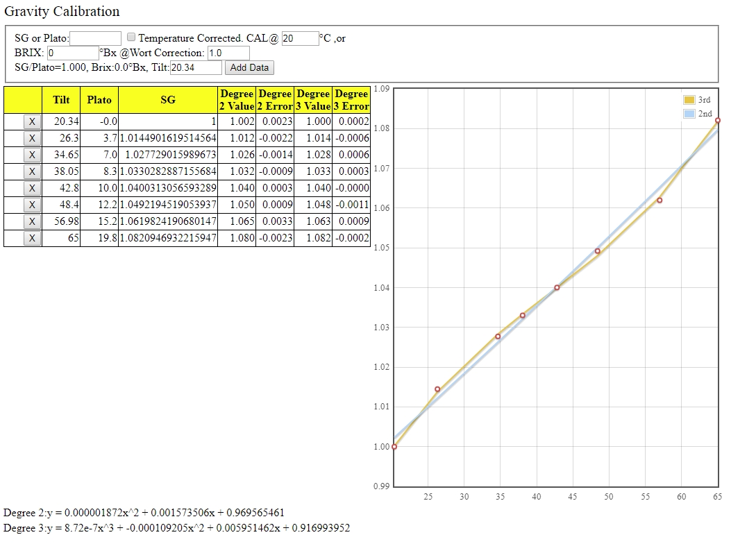Focus the SG or Plato input field
This screenshot has height=544, width=756.
coord(96,38)
